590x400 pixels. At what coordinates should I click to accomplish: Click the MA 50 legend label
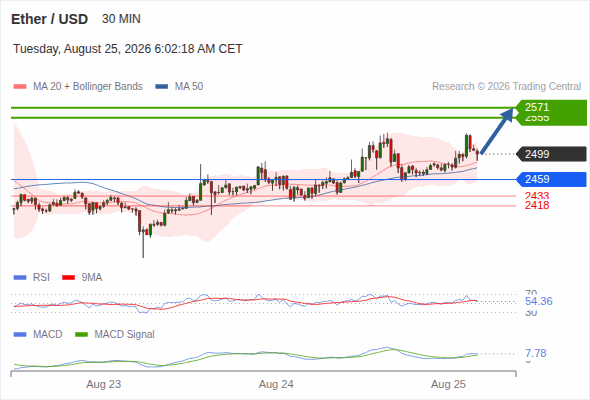coord(189,87)
